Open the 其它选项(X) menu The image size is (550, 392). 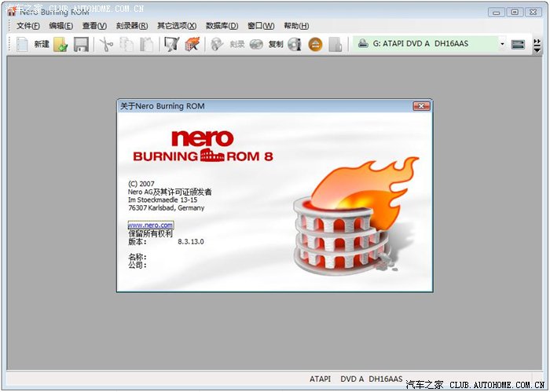tap(177, 26)
